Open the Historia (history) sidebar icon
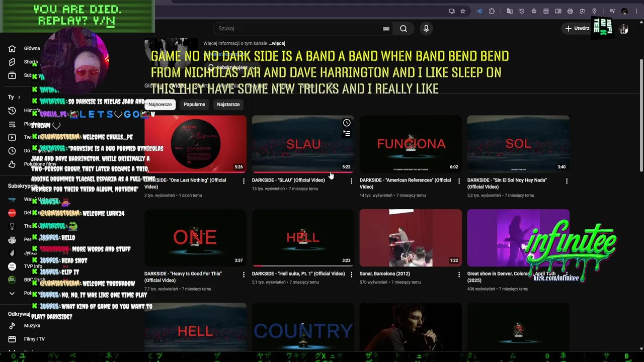The height and width of the screenshot is (362, 644). coord(12,111)
